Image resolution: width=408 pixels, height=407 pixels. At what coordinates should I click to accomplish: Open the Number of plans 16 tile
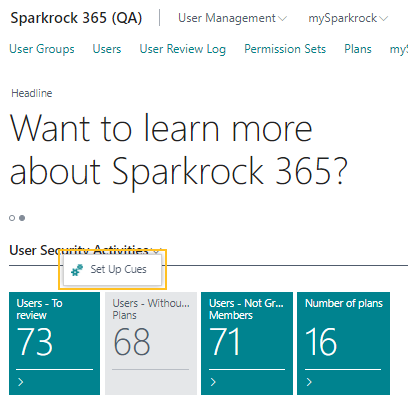pyautogui.click(x=343, y=343)
